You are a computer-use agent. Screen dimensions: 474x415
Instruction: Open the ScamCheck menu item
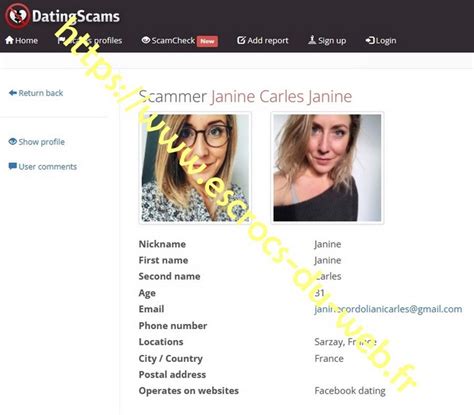173,40
